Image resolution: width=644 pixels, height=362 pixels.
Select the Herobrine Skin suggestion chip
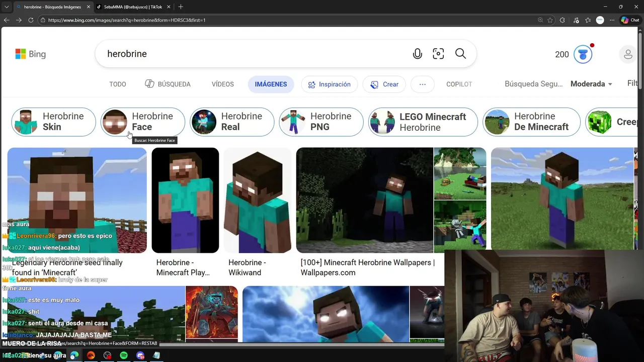click(53, 122)
